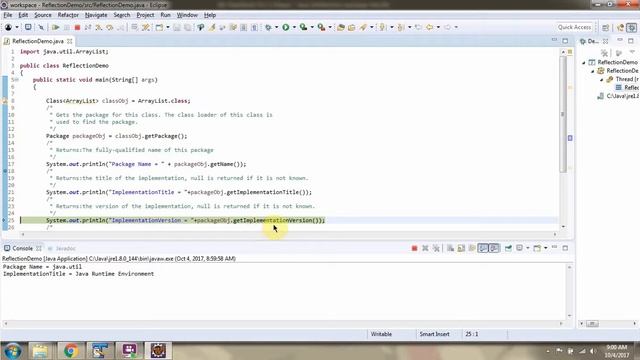Minimize the Console view
640x360 pixels.
[x=554, y=248]
